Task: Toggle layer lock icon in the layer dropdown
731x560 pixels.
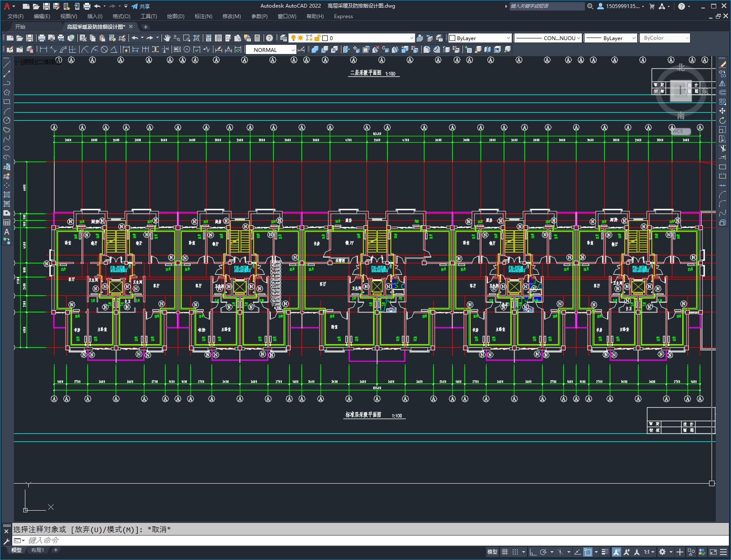Action: point(317,38)
